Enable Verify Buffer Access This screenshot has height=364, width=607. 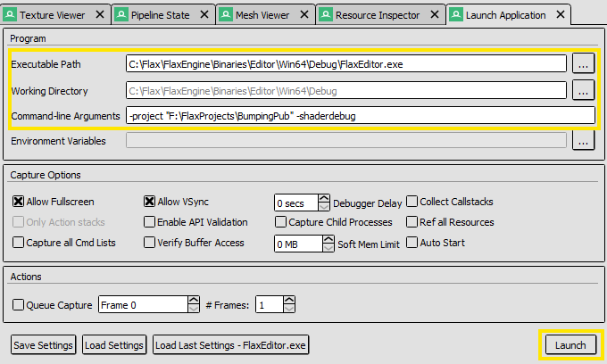[x=149, y=242]
